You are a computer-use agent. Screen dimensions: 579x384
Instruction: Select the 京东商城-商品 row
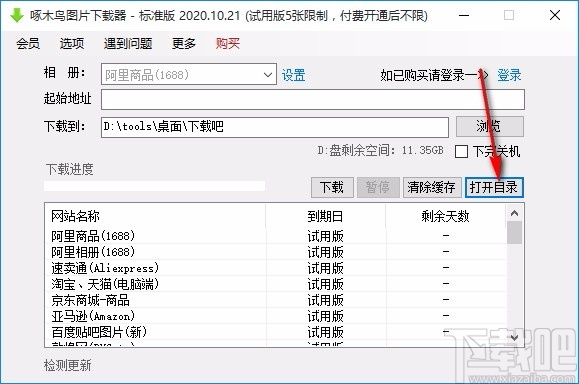(x=275, y=300)
